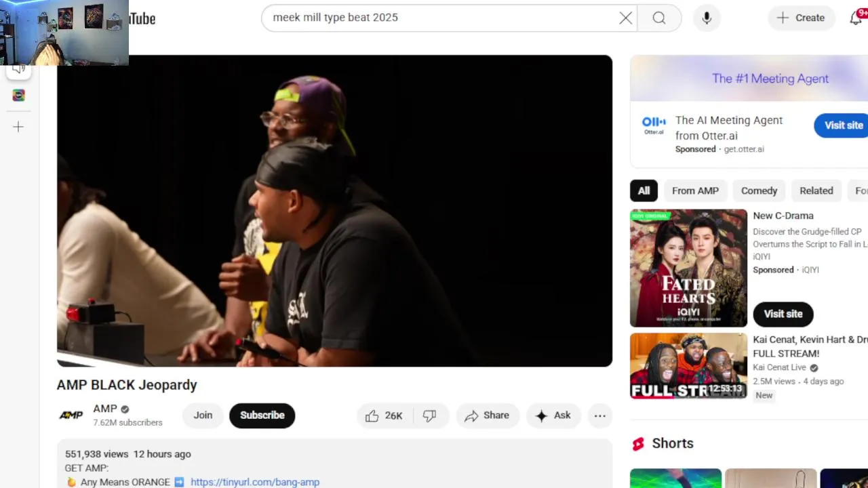Click the '2.5M views 4 days ago' text
The width and height of the screenshot is (868, 488).
click(x=798, y=382)
